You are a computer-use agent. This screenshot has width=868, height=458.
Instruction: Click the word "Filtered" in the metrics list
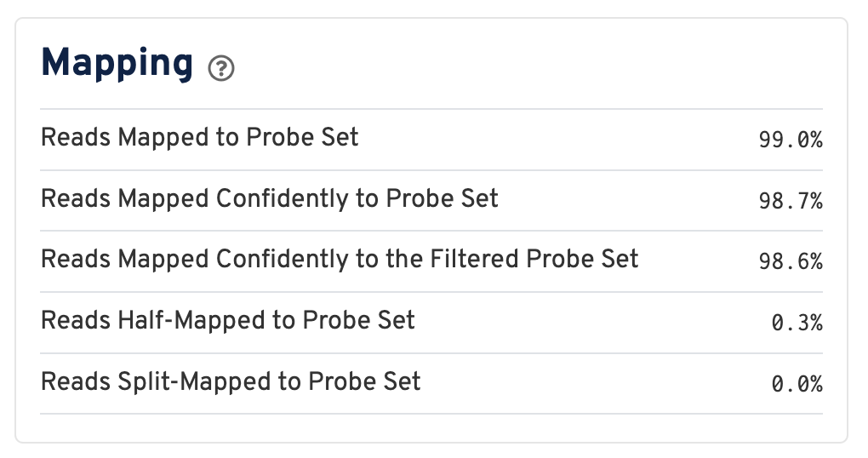click(x=479, y=260)
